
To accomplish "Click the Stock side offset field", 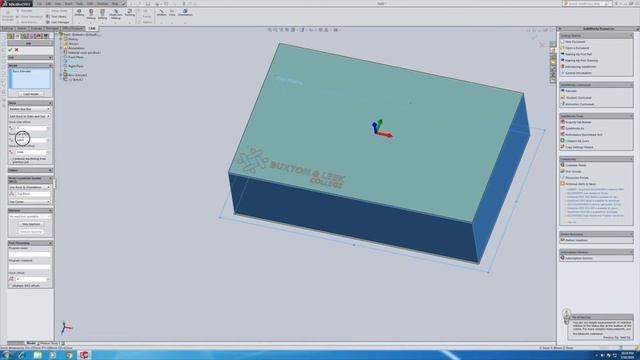I will 31,128.
